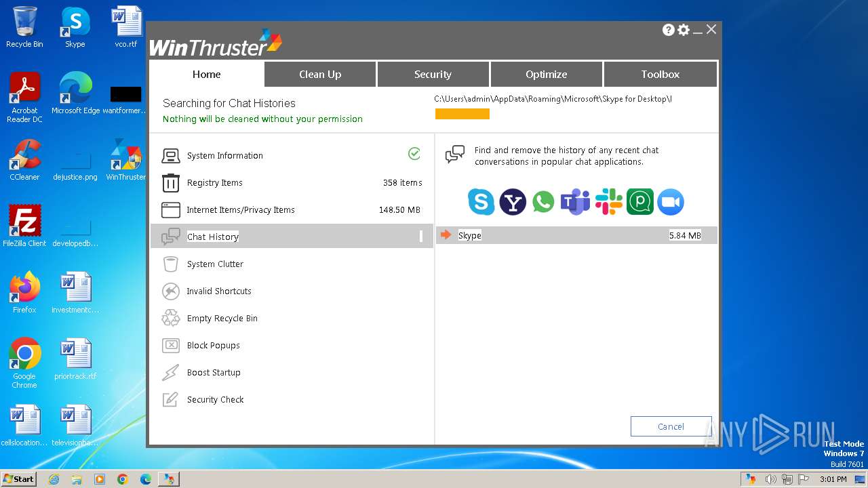Click 'Nothing will be cleaned without your permission'
This screenshot has height=488, width=868.
262,119
